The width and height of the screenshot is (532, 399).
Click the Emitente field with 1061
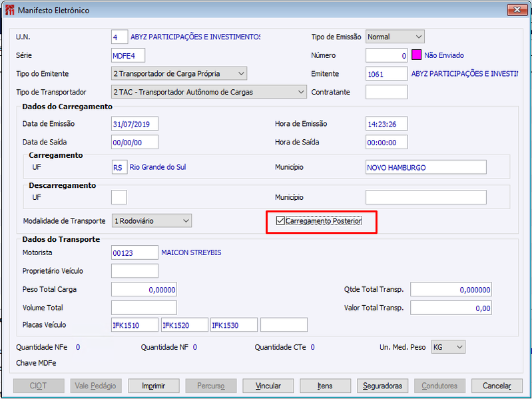click(x=386, y=74)
